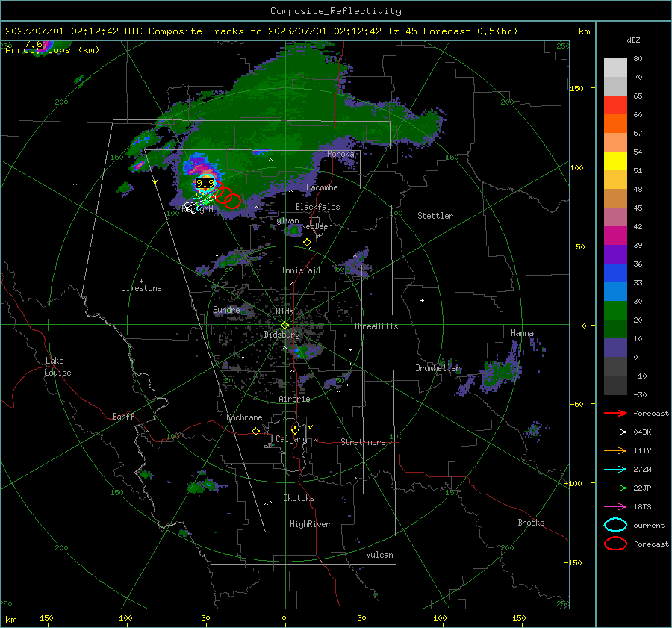Click the magenta swatch in dBZ scale
Image resolution: width=672 pixels, height=628 pixels.
615,236
